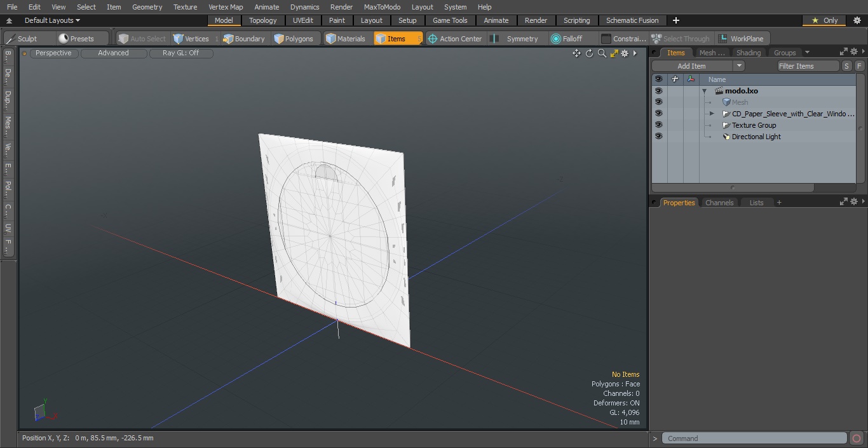Click the viewport zoom magnifier icon
868x448 pixels.
pyautogui.click(x=602, y=53)
